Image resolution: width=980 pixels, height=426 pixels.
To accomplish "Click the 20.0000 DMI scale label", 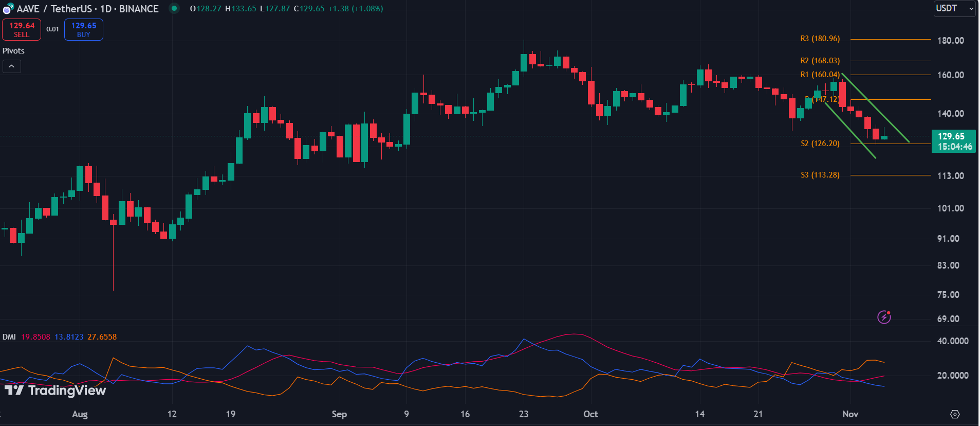I will click(x=953, y=376).
